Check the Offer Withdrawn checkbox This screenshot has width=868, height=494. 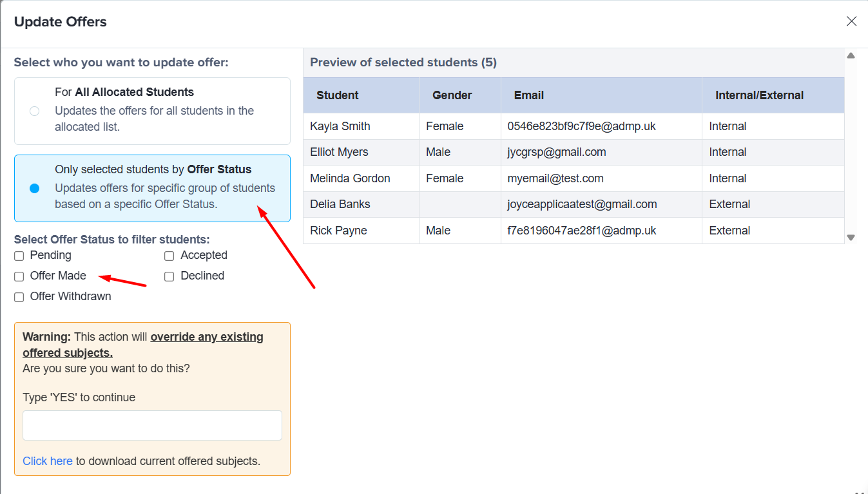click(19, 297)
